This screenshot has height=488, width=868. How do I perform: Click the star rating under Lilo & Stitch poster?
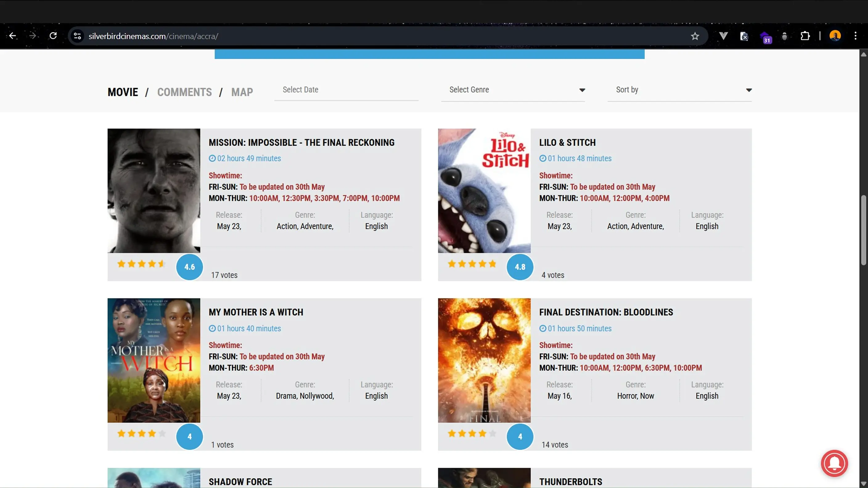tap(472, 264)
